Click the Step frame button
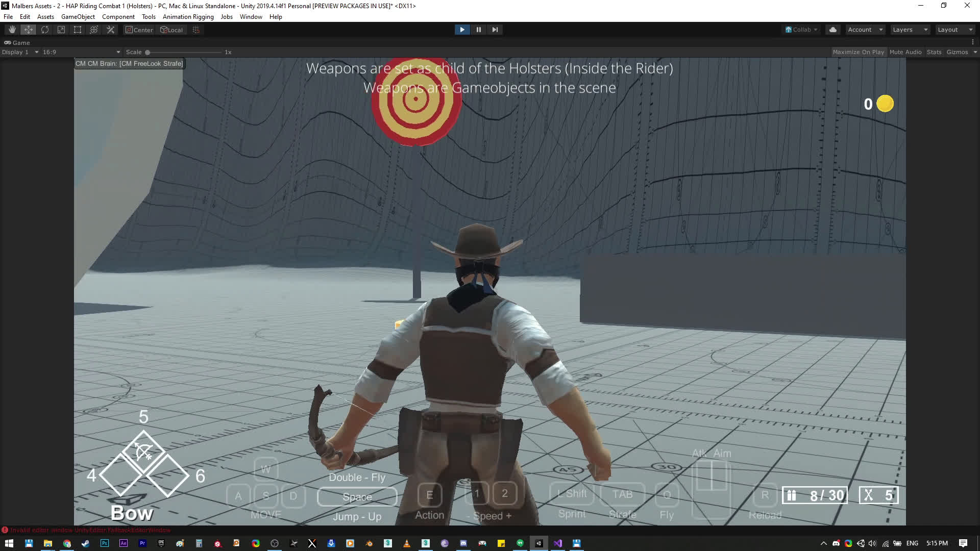This screenshot has width=980, height=551. tap(495, 30)
